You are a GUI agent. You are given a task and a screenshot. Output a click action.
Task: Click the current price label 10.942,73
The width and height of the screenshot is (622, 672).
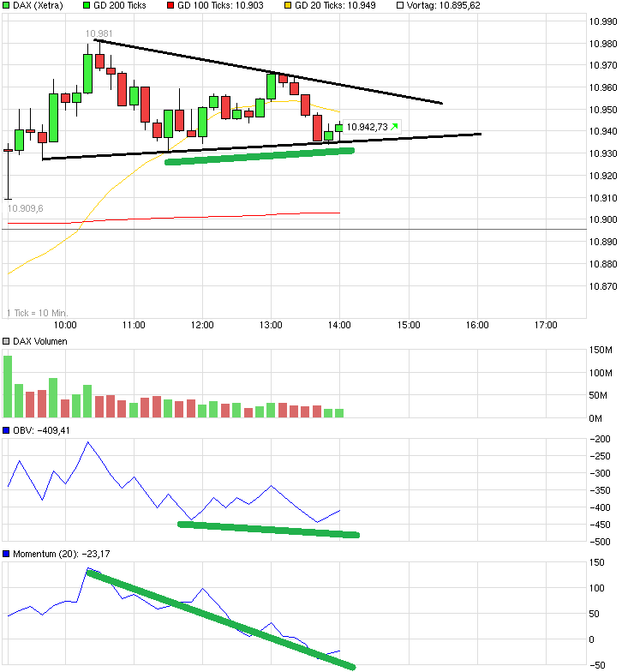point(367,127)
